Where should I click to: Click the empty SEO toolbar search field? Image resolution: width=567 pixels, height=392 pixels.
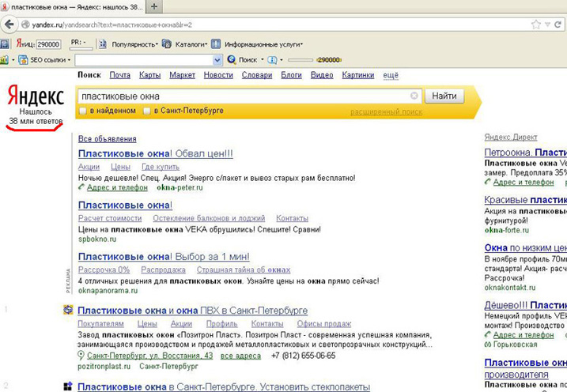coord(144,60)
